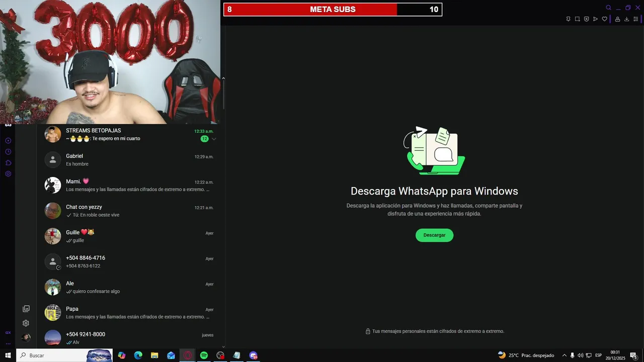Open the notification center icon
Viewport: 644px width, 362px height.
pos(634,355)
